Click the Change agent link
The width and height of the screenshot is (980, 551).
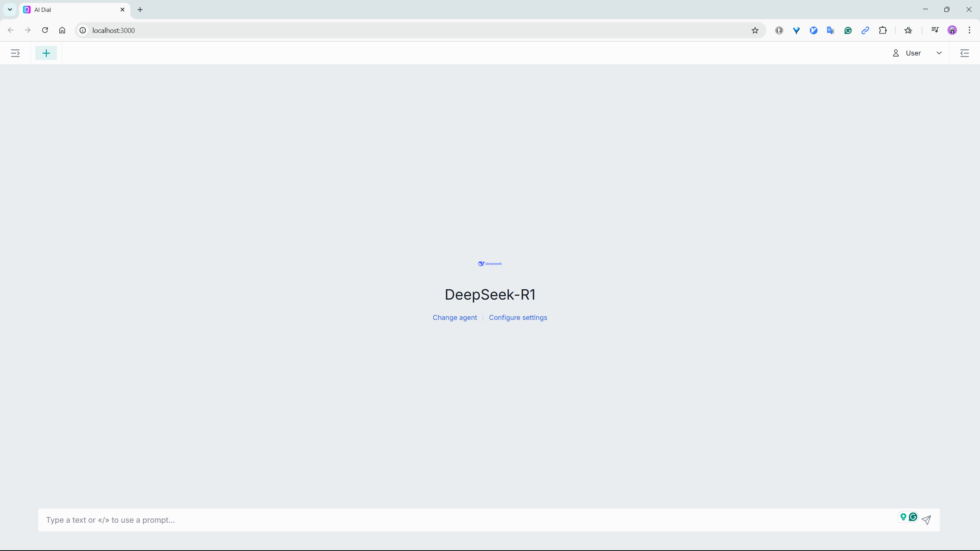click(455, 318)
